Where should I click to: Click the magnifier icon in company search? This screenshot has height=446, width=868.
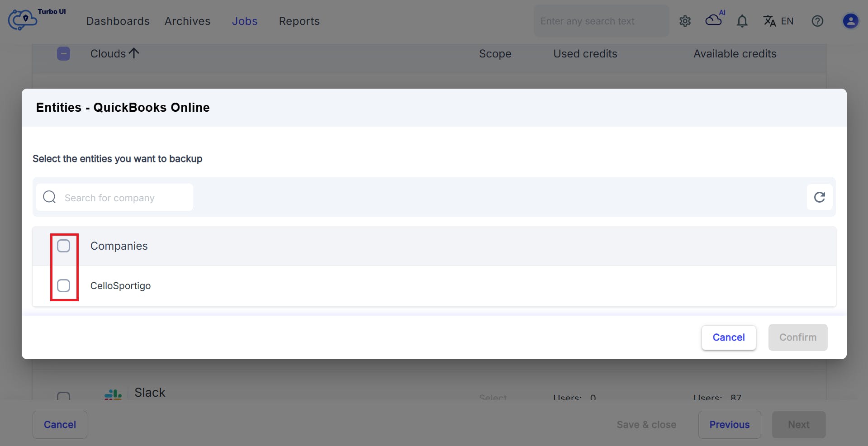point(49,197)
